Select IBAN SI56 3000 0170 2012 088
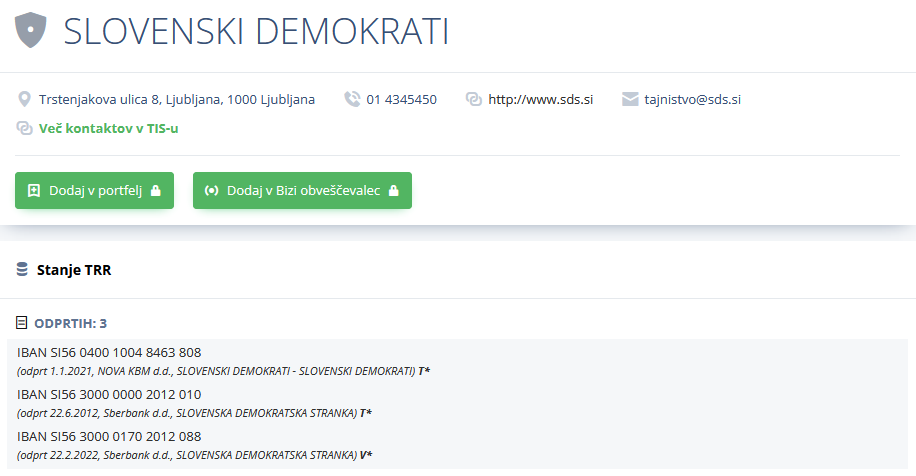This screenshot has height=476, width=916. pyautogui.click(x=109, y=436)
